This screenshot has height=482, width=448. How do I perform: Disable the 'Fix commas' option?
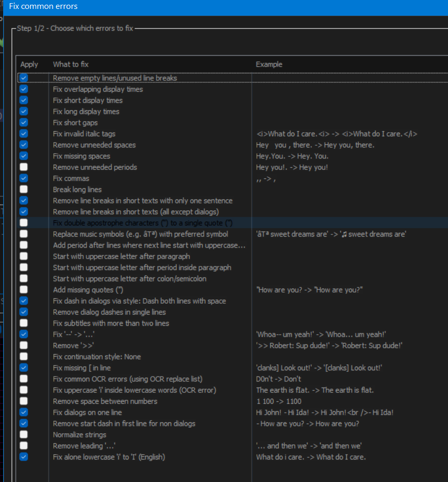[23, 178]
